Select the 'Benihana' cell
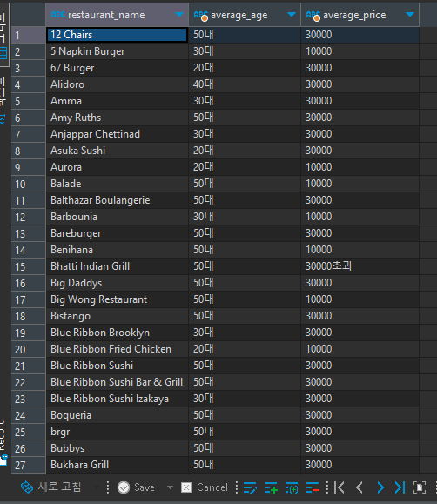The image size is (437, 504). click(117, 250)
